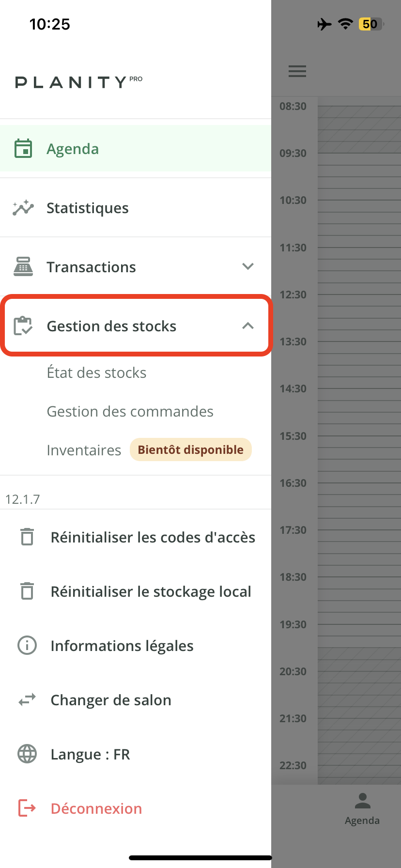Click the Gestion des stocks clipboard icon

(x=23, y=326)
